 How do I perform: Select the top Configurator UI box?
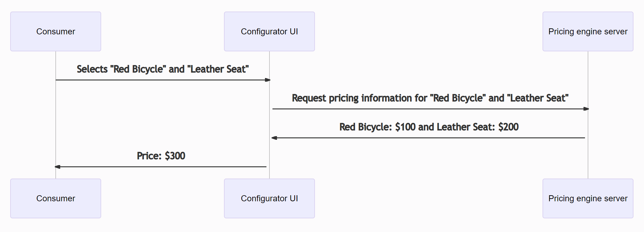pyautogui.click(x=269, y=31)
